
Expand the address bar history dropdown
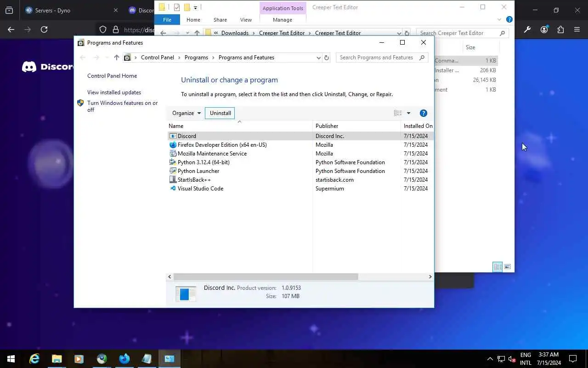(318, 57)
